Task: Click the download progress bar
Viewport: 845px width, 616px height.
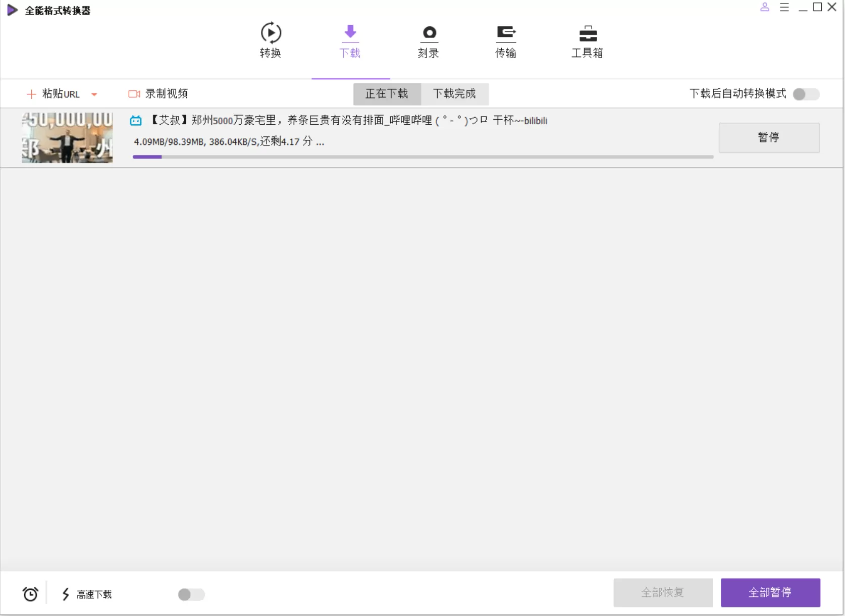Action: point(422,157)
